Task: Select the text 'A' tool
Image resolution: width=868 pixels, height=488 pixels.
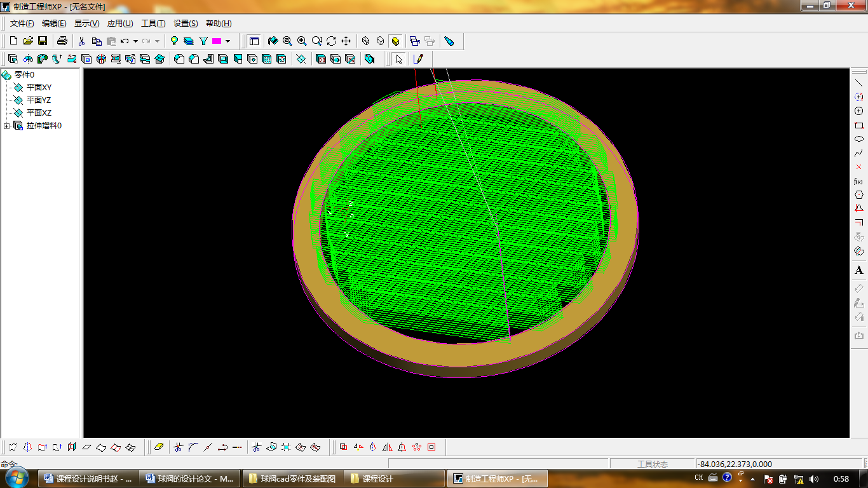Action: click(x=859, y=271)
